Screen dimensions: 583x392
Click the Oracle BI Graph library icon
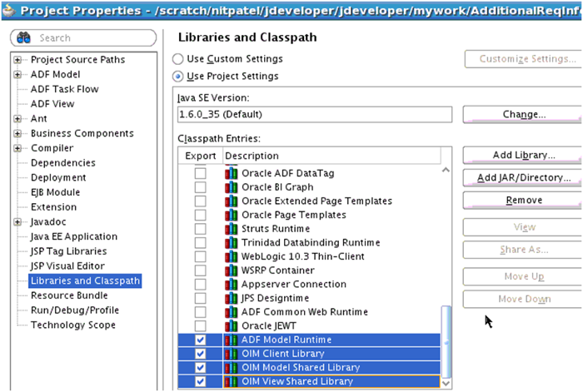pos(231,187)
